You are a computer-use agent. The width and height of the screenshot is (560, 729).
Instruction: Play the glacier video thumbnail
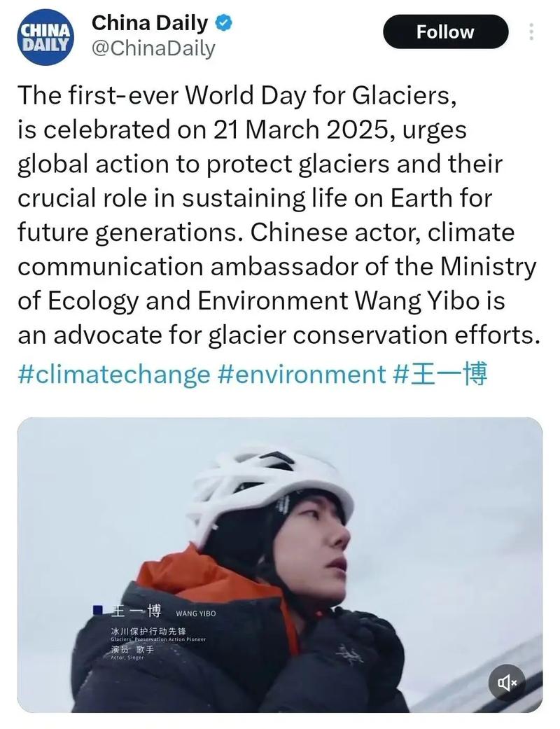pyautogui.click(x=280, y=564)
